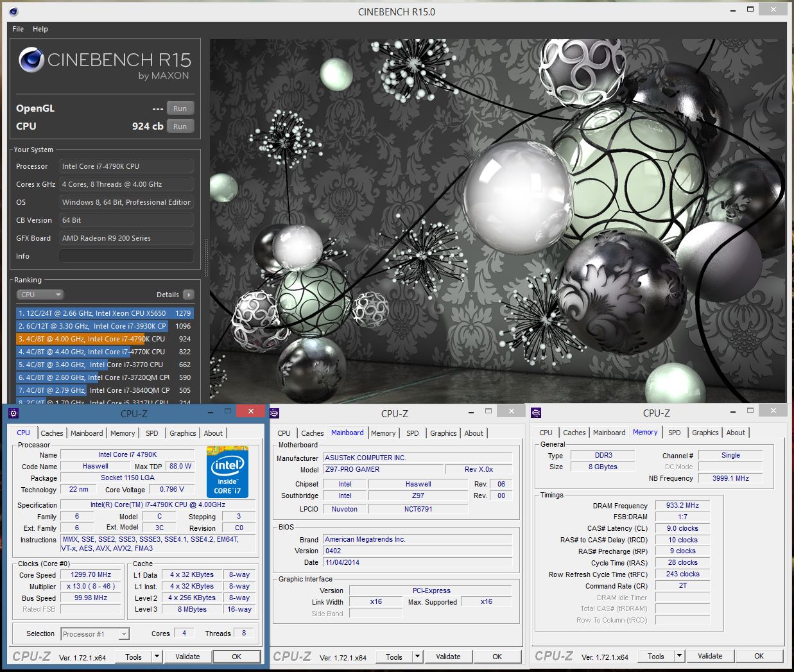Click the Mainboard CPU-Z window title icon
The height and width of the screenshot is (672, 794).
pos(275,413)
